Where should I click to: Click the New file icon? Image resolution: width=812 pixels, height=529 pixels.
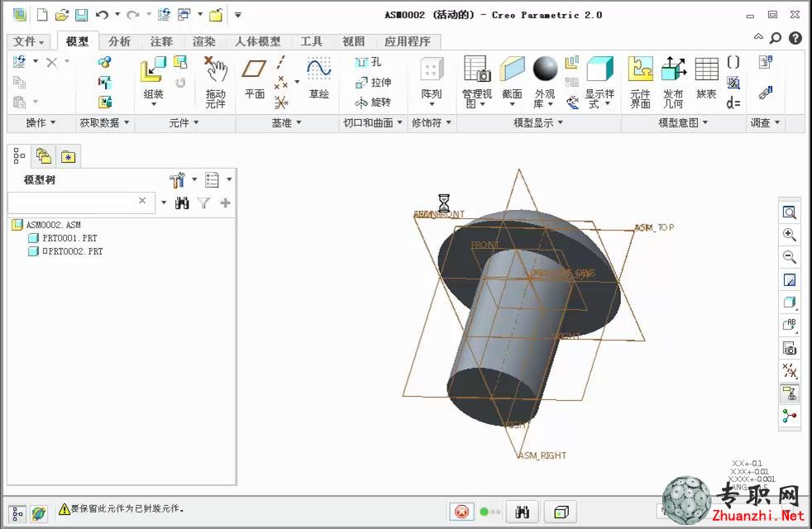pos(42,15)
